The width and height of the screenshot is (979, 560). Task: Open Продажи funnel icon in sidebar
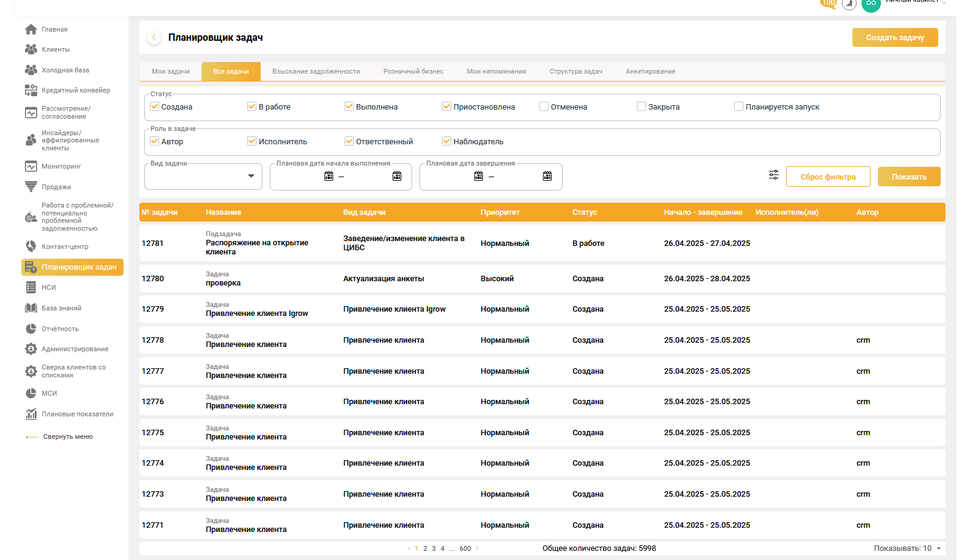31,187
